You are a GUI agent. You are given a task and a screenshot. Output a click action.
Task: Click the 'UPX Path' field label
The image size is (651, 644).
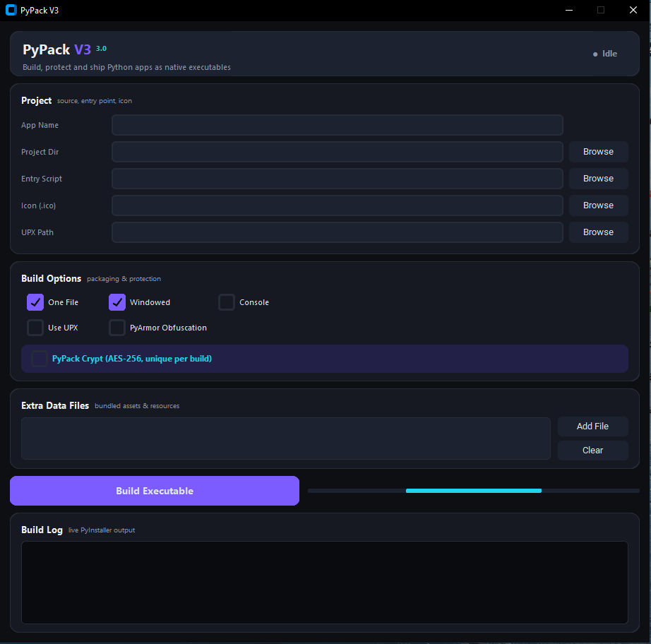pyautogui.click(x=37, y=232)
